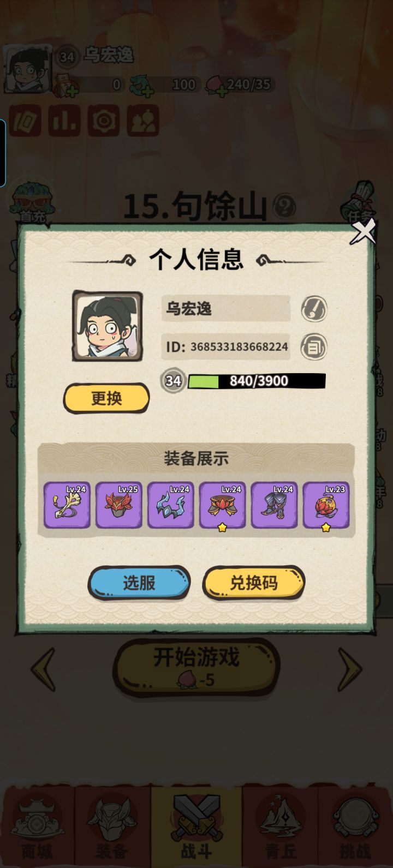Open the 兑换码 redeem code button
The image size is (393, 868).
[254, 583]
